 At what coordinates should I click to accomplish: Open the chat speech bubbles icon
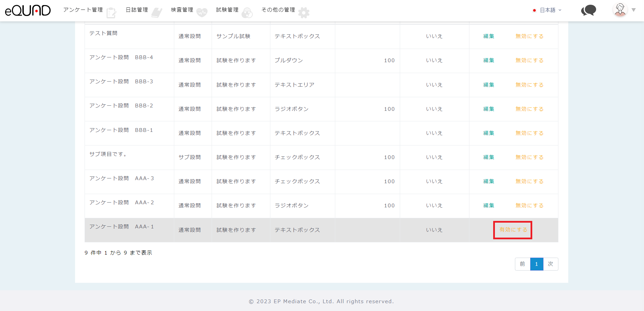coord(588,10)
